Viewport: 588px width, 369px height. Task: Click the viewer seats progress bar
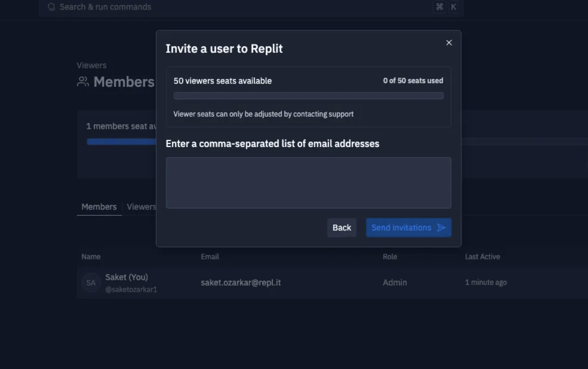point(308,96)
